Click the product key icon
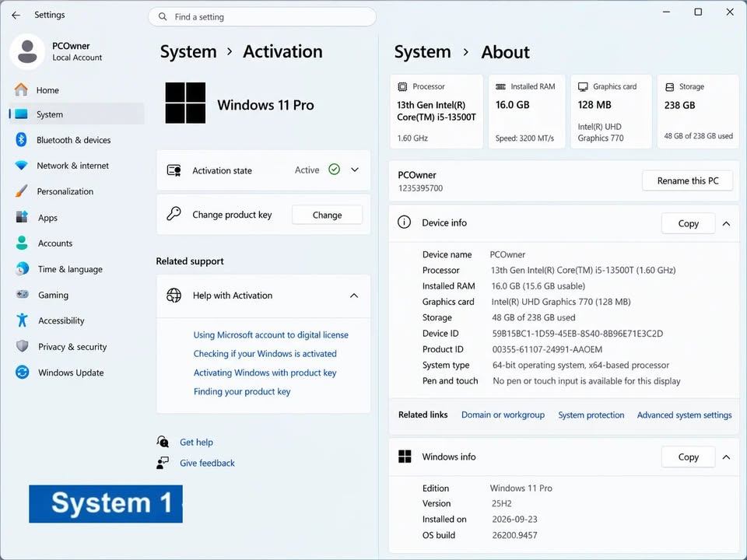 click(x=174, y=214)
